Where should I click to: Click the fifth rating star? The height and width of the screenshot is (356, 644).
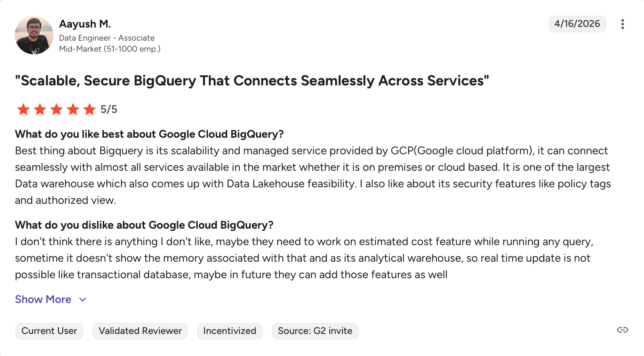pos(90,109)
